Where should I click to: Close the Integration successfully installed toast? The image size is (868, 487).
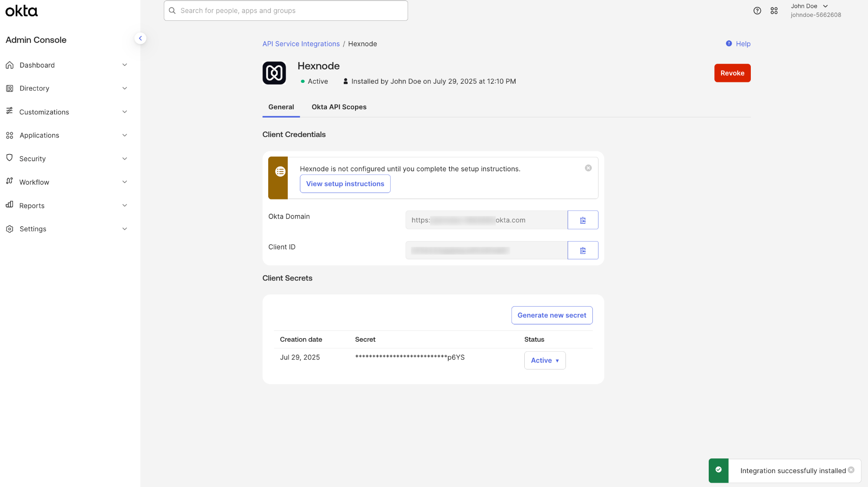click(851, 470)
